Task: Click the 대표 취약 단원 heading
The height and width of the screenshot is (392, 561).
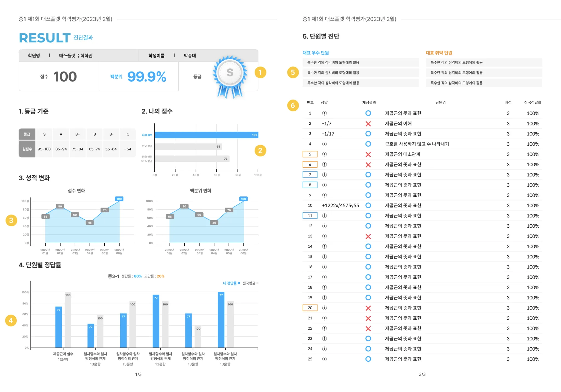Action: click(439, 53)
